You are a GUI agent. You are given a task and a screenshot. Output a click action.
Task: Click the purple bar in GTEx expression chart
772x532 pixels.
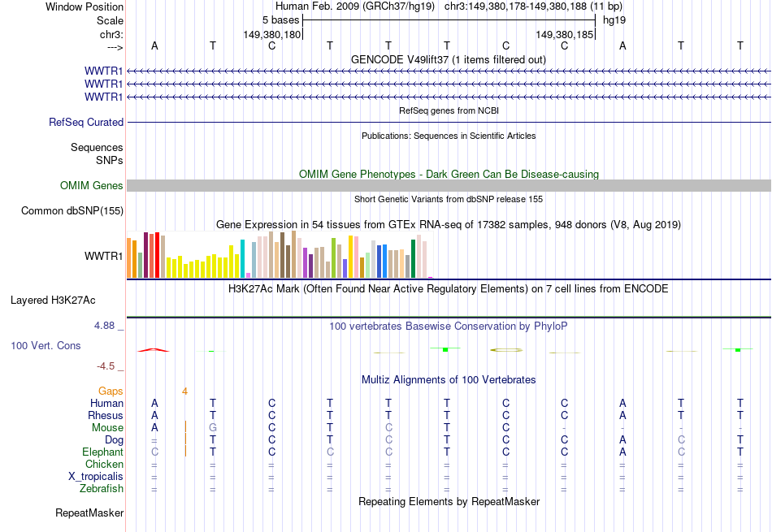pos(306,263)
